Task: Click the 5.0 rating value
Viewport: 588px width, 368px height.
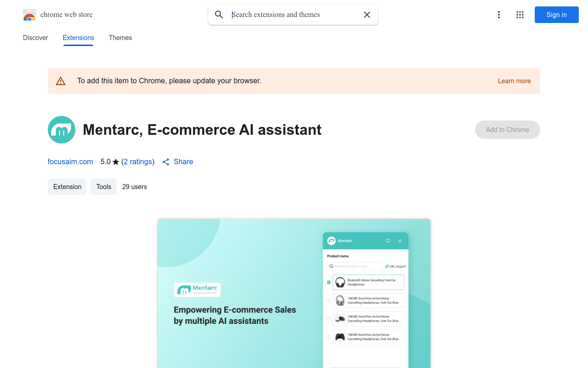Action: coord(106,162)
